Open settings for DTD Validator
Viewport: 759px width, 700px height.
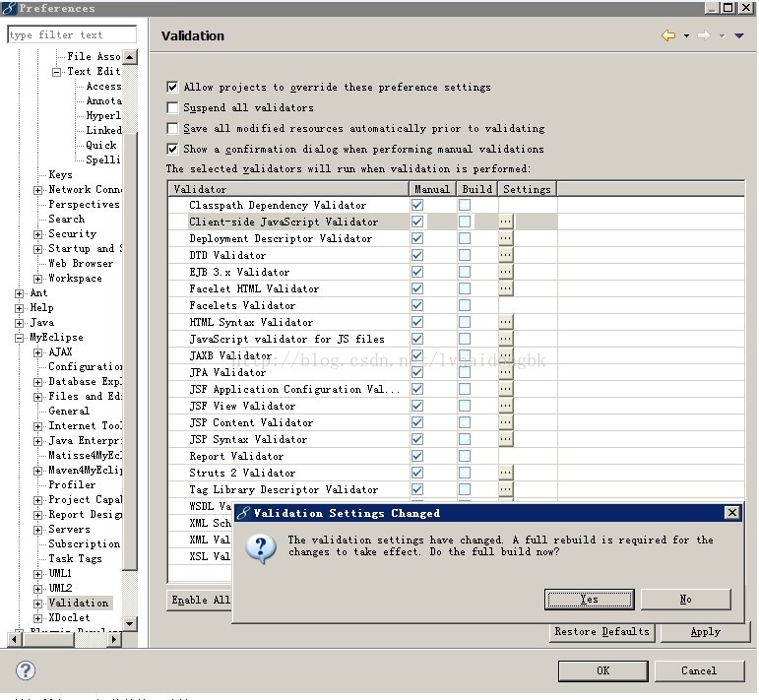coord(505,255)
